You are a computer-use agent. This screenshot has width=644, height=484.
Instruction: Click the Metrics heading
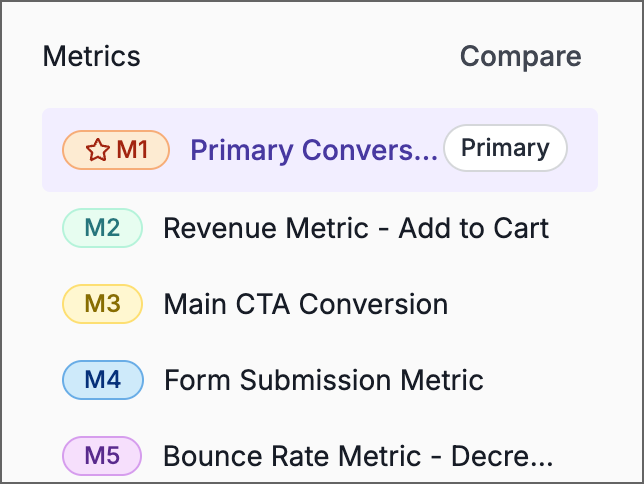pyautogui.click(x=92, y=56)
